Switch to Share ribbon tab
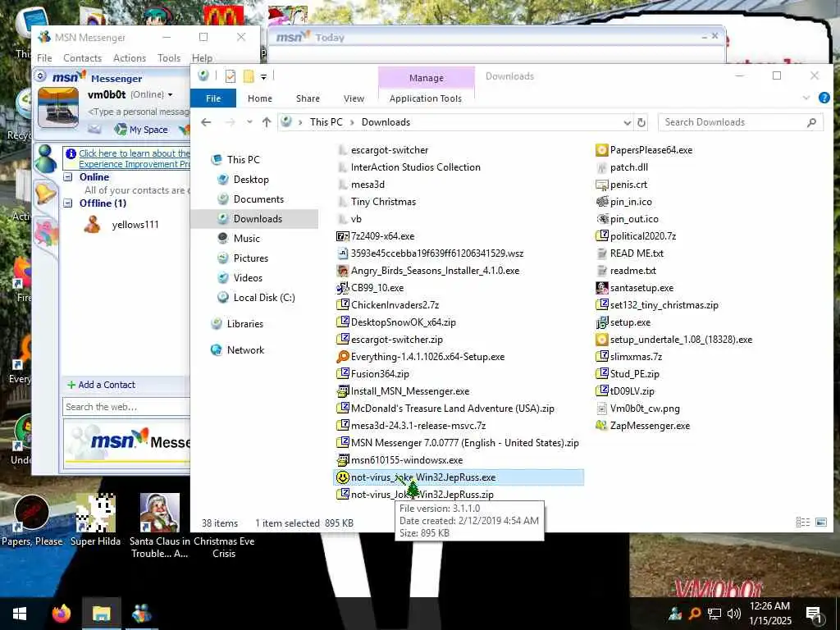 pyautogui.click(x=308, y=98)
